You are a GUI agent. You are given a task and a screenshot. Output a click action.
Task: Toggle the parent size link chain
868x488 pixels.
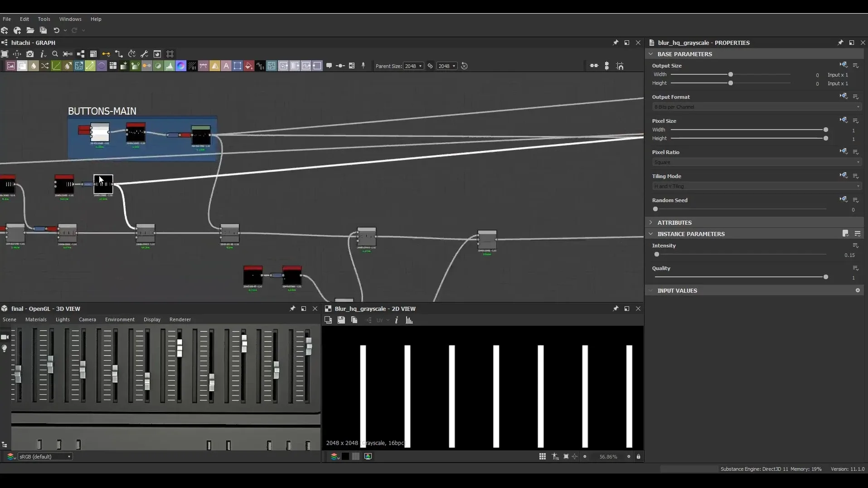[430, 66]
